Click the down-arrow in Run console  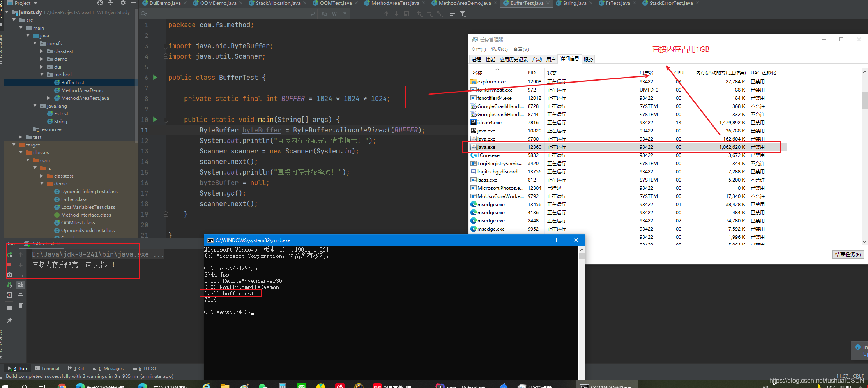(x=21, y=265)
